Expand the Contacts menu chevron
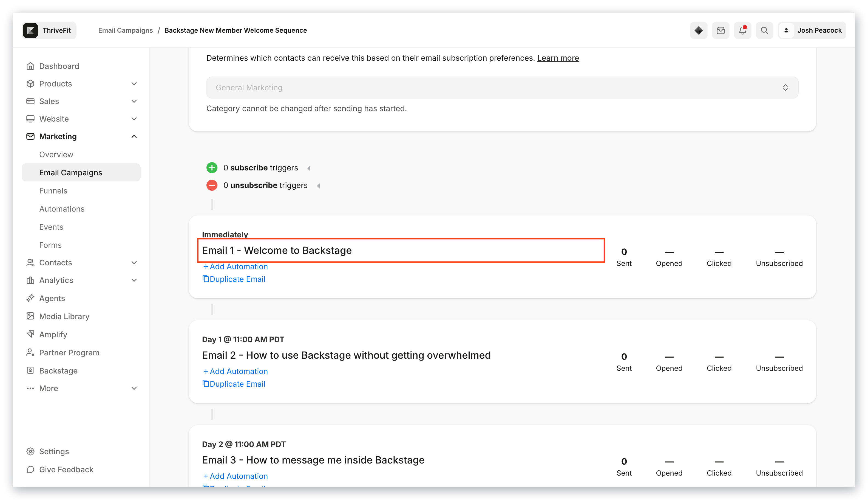The height and width of the screenshot is (500, 868). pyautogui.click(x=134, y=262)
